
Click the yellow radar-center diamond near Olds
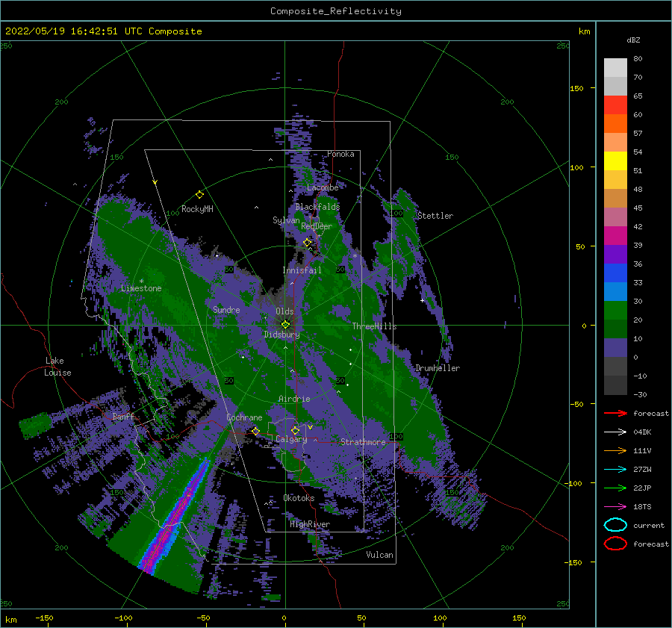285,325
